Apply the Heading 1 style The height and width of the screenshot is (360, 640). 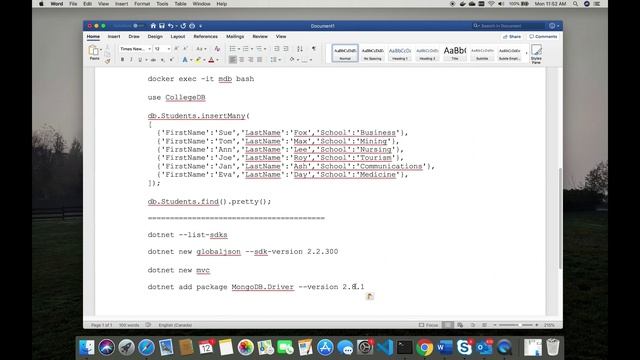point(400,53)
